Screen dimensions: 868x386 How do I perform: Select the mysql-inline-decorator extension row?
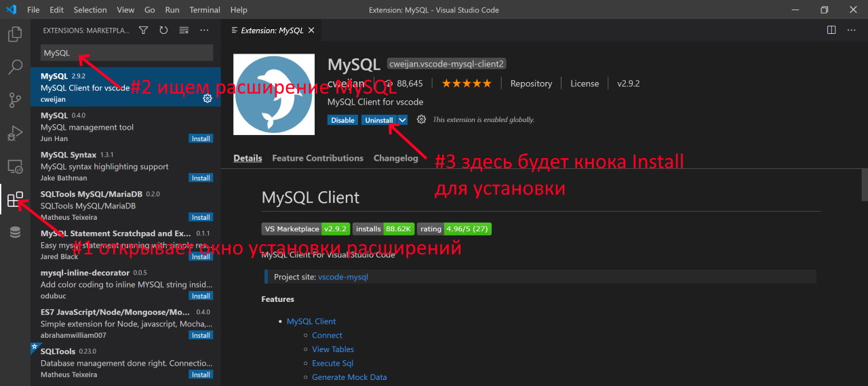[x=125, y=284]
